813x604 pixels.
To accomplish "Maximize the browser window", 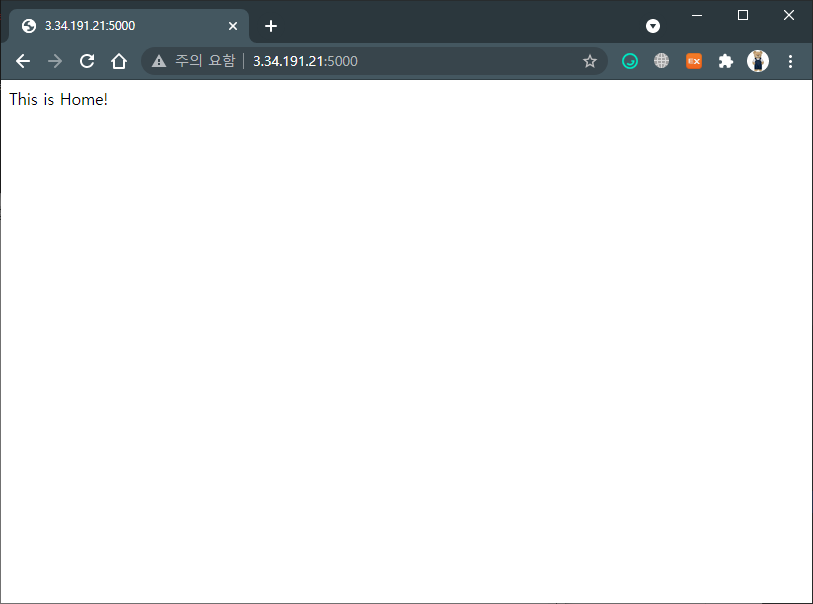I will [743, 16].
